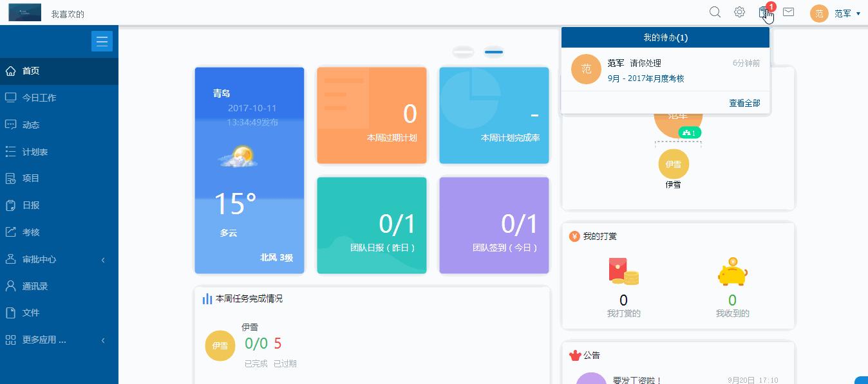This screenshot has height=384, width=868.
Task: Click the settings gear icon
Action: 739,12
